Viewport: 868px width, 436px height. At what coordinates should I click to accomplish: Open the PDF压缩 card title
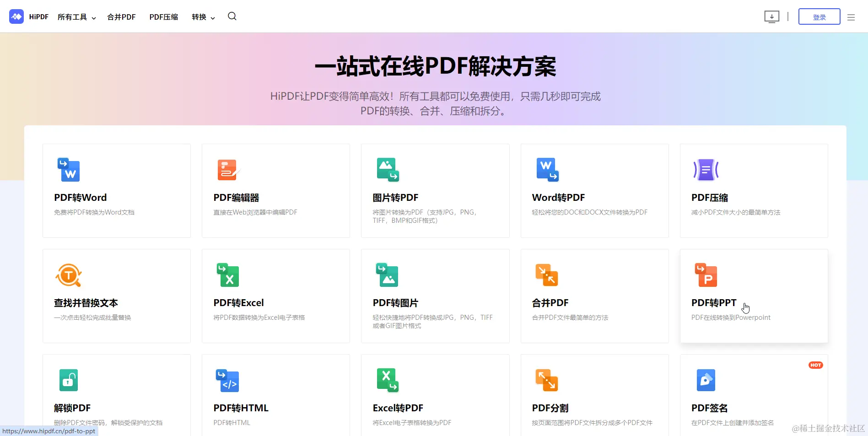[710, 198]
